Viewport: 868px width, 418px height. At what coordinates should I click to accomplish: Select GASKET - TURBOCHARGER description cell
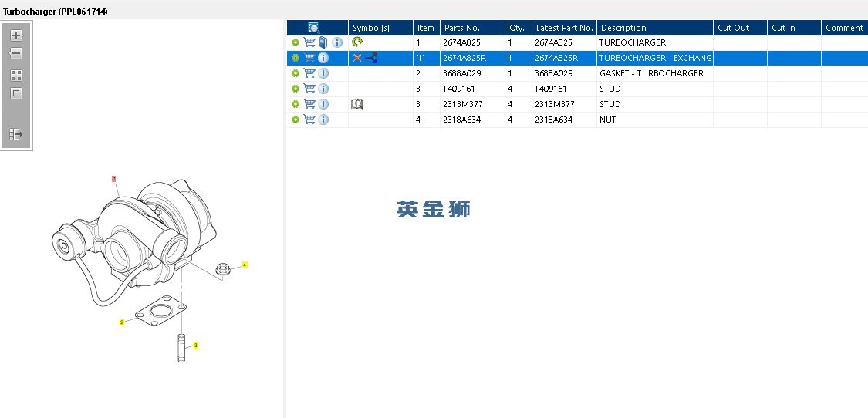[x=655, y=73]
